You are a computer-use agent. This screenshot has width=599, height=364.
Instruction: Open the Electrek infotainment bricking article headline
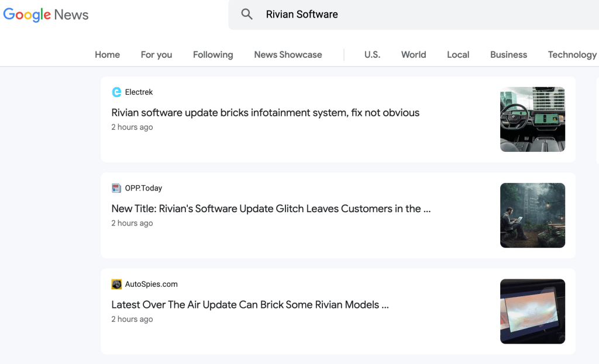(x=265, y=113)
